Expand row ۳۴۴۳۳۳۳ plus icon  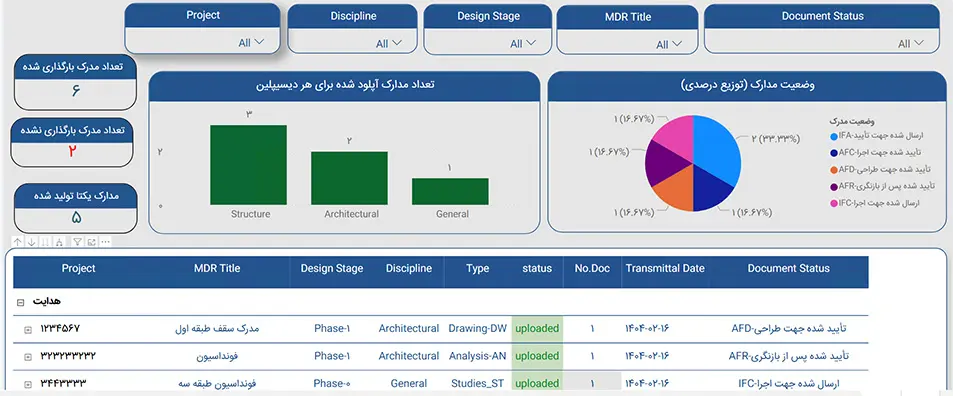tap(27, 384)
